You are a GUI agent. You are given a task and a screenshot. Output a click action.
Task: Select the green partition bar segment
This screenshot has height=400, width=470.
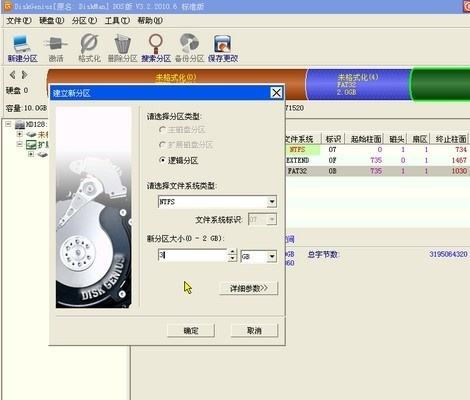click(x=440, y=84)
